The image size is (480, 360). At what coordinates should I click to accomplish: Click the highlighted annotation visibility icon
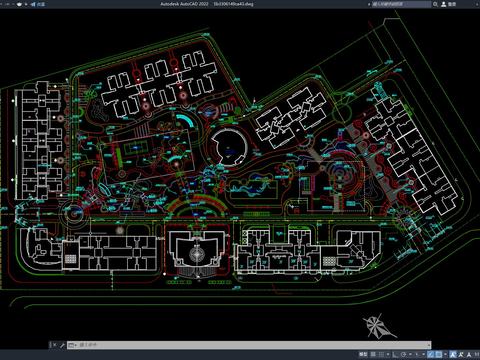pos(453,354)
